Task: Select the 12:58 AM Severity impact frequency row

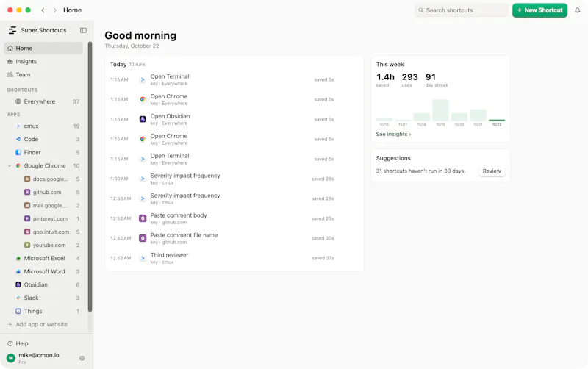Action: point(234,198)
